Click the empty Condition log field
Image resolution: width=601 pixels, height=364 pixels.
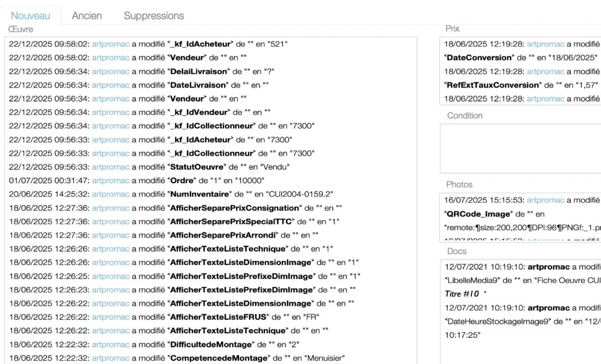click(x=520, y=149)
